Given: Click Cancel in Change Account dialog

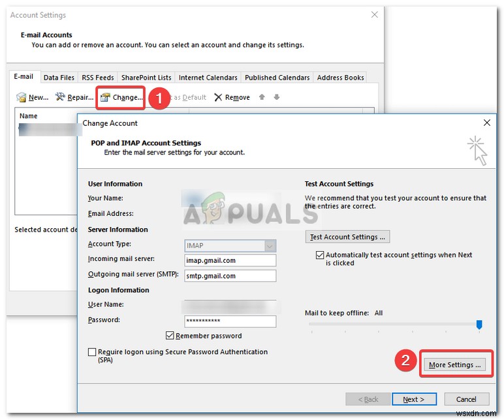Looking at the screenshot, I should pos(466,399).
